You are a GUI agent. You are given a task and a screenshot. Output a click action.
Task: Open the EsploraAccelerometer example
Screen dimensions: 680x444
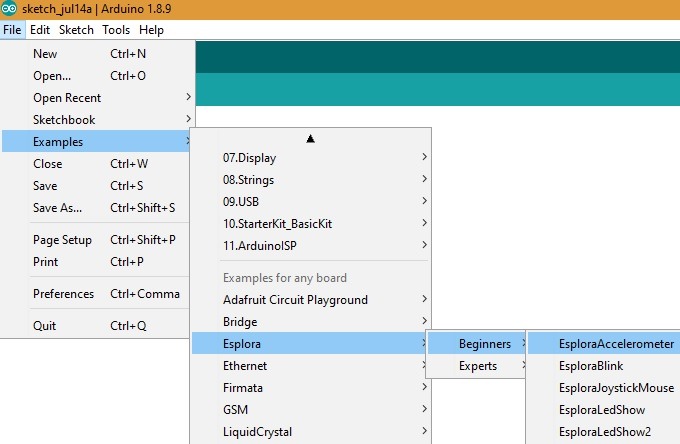604,343
